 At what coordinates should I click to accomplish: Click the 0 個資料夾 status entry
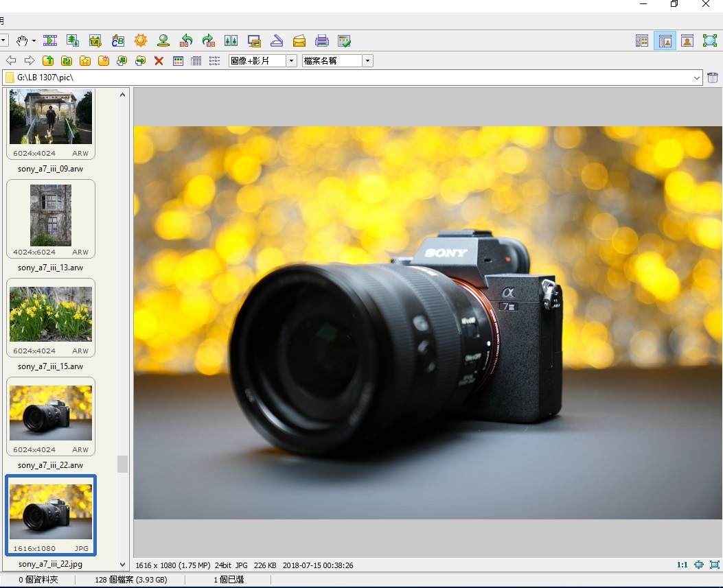point(38,580)
